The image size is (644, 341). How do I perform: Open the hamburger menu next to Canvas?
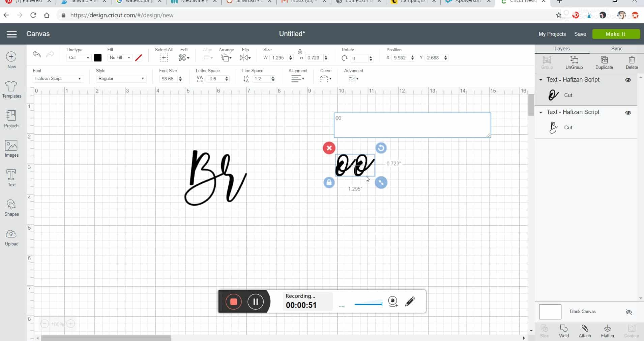point(12,34)
